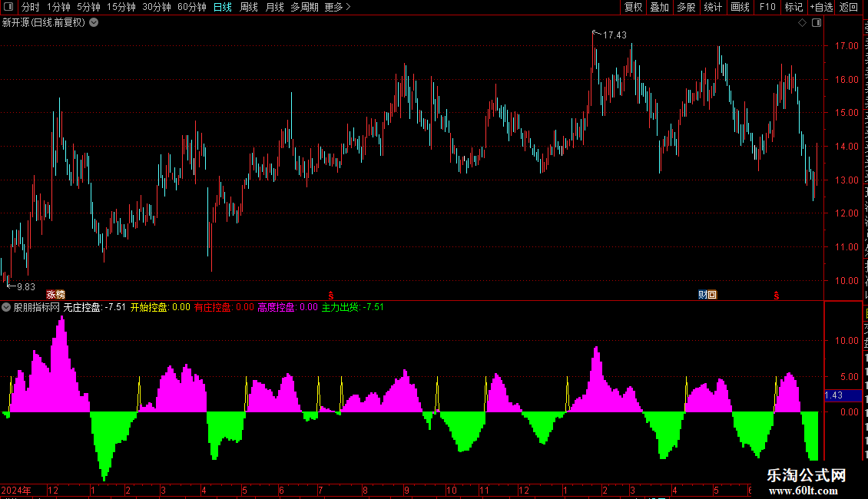Image resolution: width=868 pixels, height=499 pixels.
Task: Click the red S marker near July
Action: click(330, 296)
